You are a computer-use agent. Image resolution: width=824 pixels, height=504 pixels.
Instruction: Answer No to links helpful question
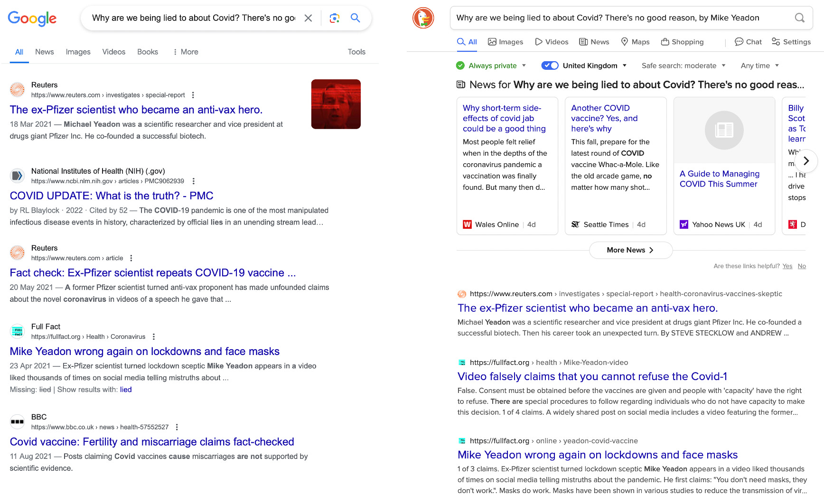802,266
